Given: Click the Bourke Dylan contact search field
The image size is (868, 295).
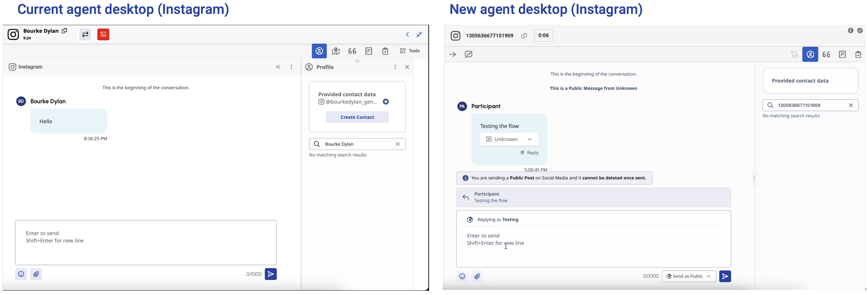Looking at the screenshot, I should [x=357, y=144].
